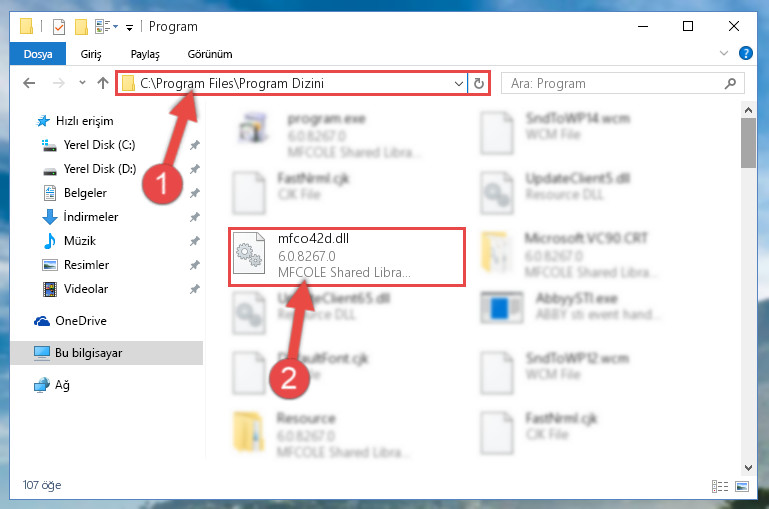The image size is (769, 509).
Task: Go up one folder level arrow
Action: [103, 83]
